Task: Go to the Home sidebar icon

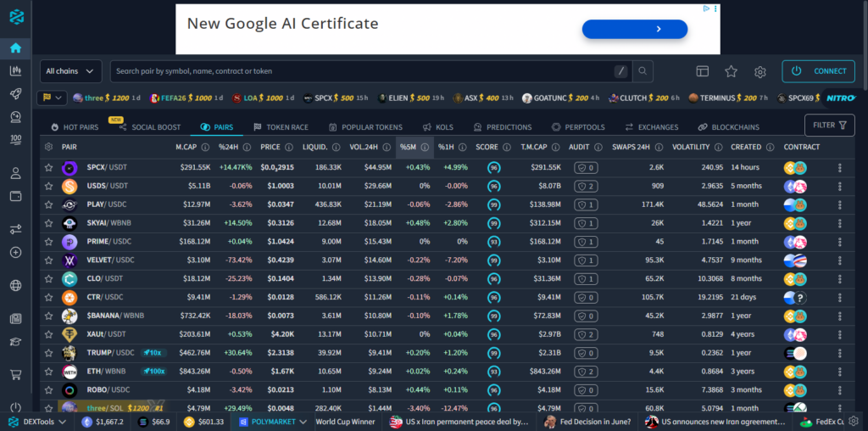Action: 15,48
